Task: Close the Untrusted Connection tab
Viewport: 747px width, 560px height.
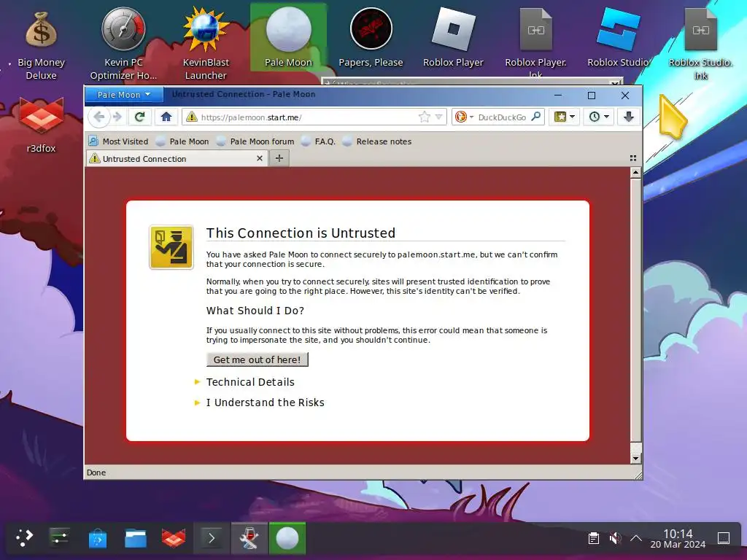Action: point(260,158)
